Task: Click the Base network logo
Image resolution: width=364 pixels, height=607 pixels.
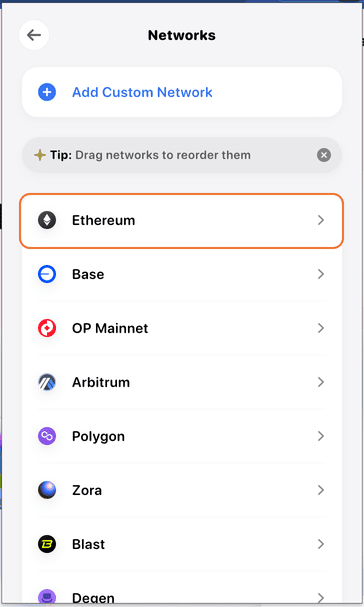Action: pos(47,274)
